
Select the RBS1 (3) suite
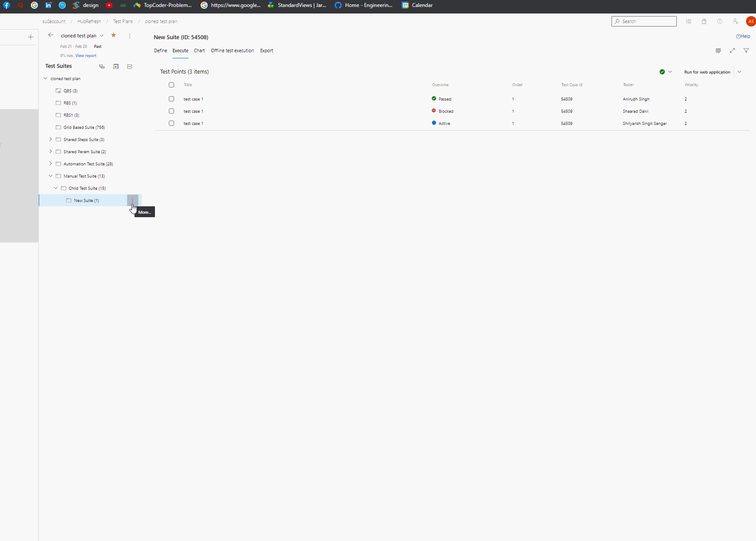point(71,115)
